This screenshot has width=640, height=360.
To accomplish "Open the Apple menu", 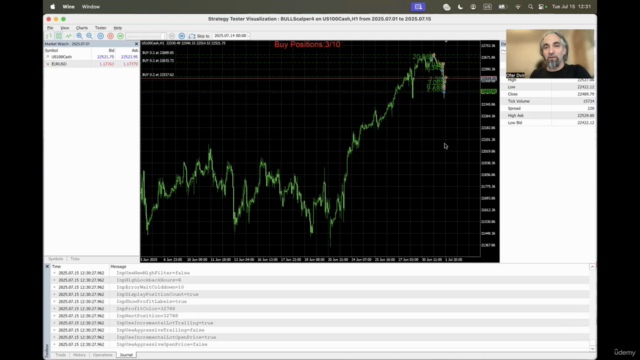I will pyautogui.click(x=52, y=7).
